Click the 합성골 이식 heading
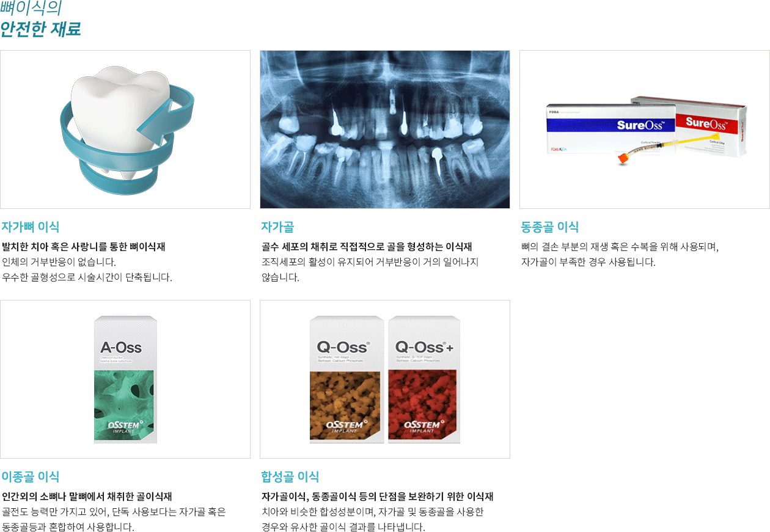Viewport: 770px width, 532px height. 290,476
